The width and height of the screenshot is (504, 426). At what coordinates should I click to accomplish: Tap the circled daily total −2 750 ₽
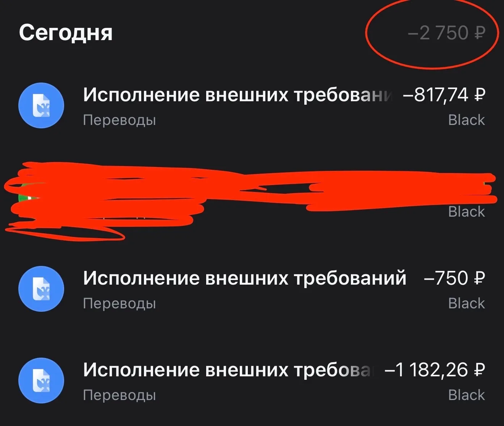446,33
